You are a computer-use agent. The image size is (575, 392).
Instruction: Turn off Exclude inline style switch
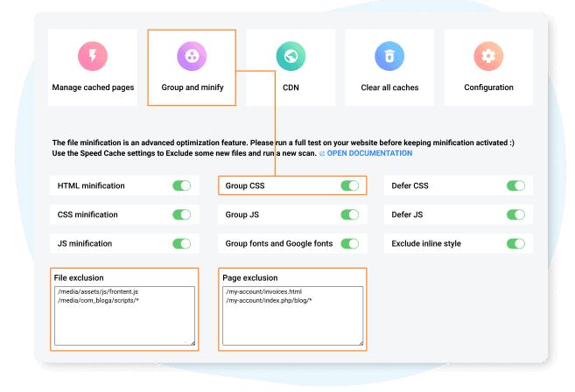point(516,243)
